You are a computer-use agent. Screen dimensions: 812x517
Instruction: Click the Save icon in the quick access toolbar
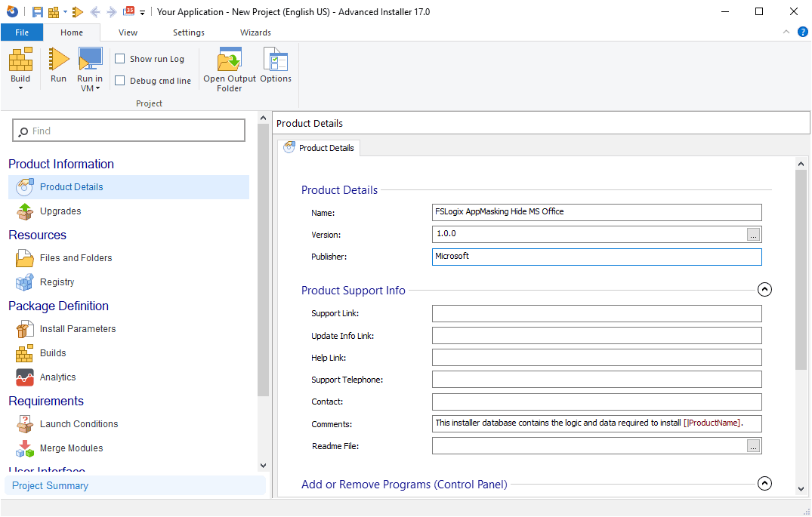click(x=38, y=12)
